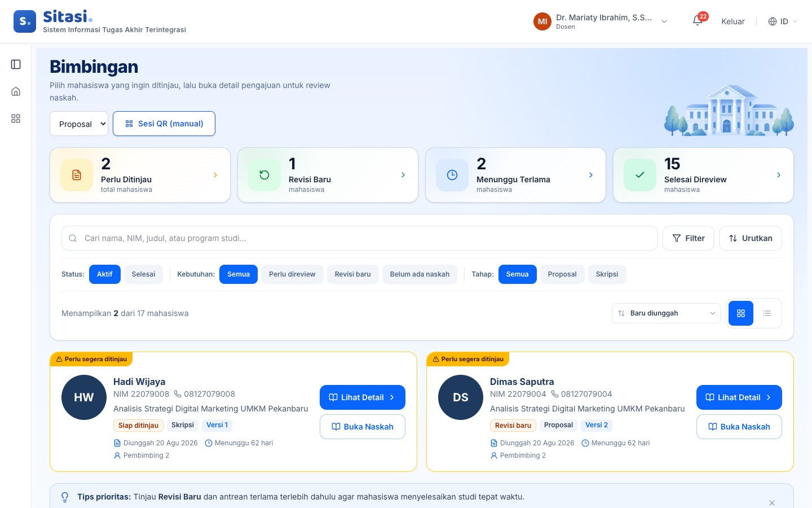This screenshot has height=508, width=812.
Task: Click the Menunggu Terlama clock icon
Action: click(452, 175)
